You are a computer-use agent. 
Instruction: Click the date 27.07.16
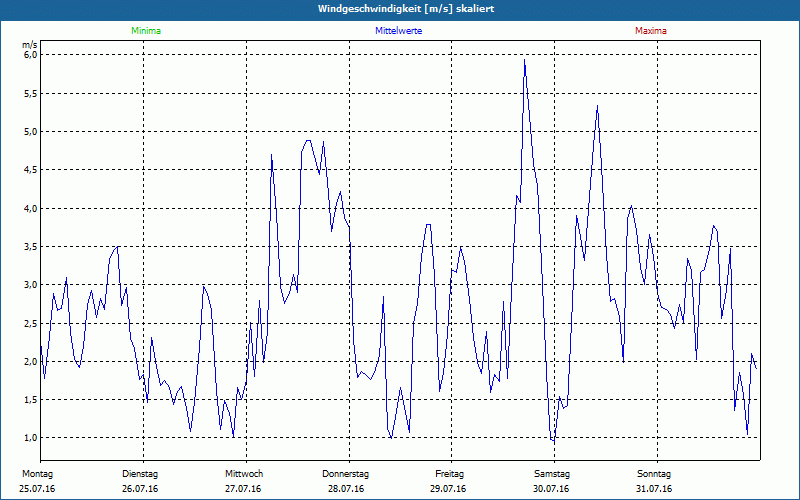[x=243, y=489]
